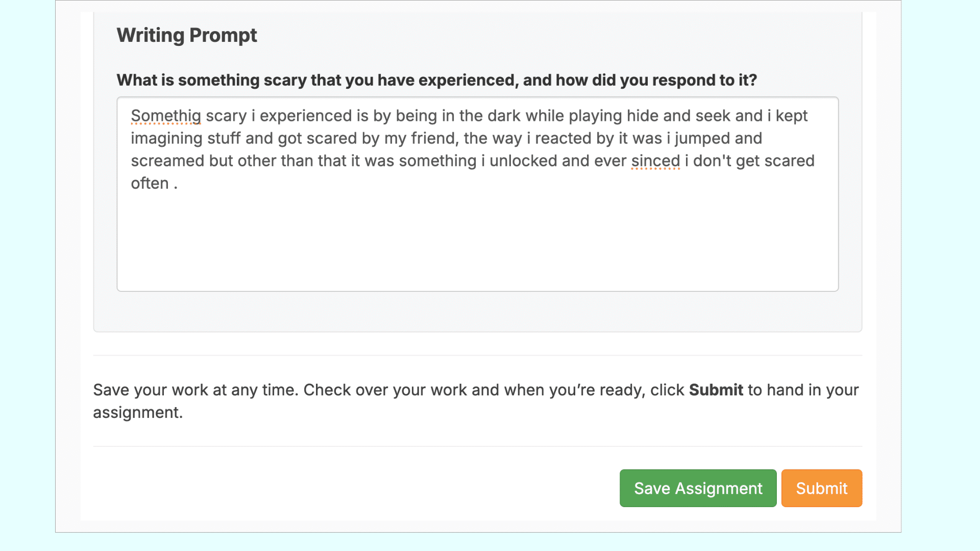Click the phrase "hide and seek" in text
The image size is (980, 551).
click(679, 116)
